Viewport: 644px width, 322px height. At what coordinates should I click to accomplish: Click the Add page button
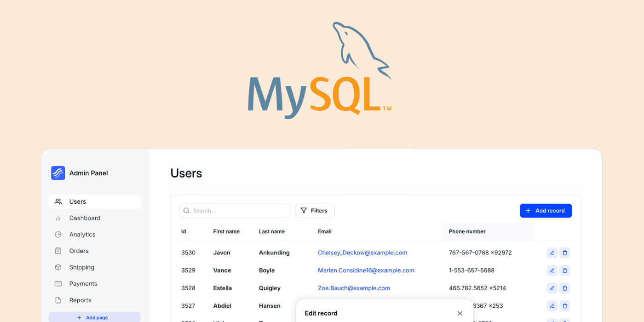pyautogui.click(x=95, y=317)
